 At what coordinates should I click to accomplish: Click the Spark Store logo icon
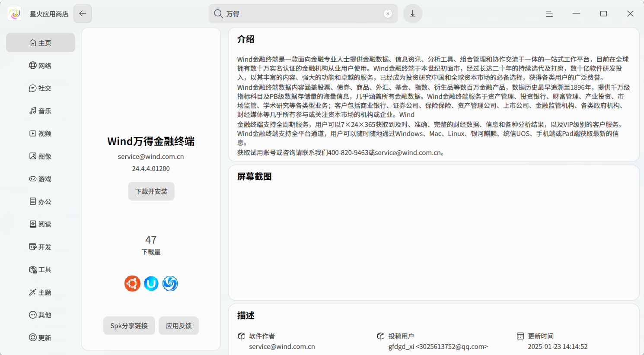(x=14, y=14)
